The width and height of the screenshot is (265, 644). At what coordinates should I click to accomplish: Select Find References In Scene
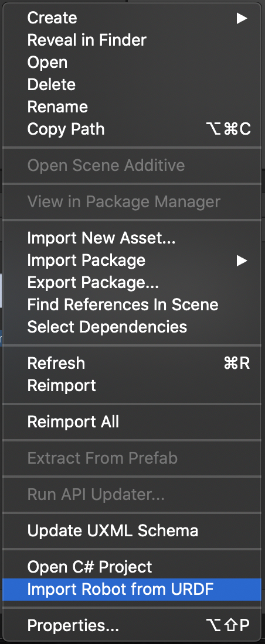pos(132,305)
